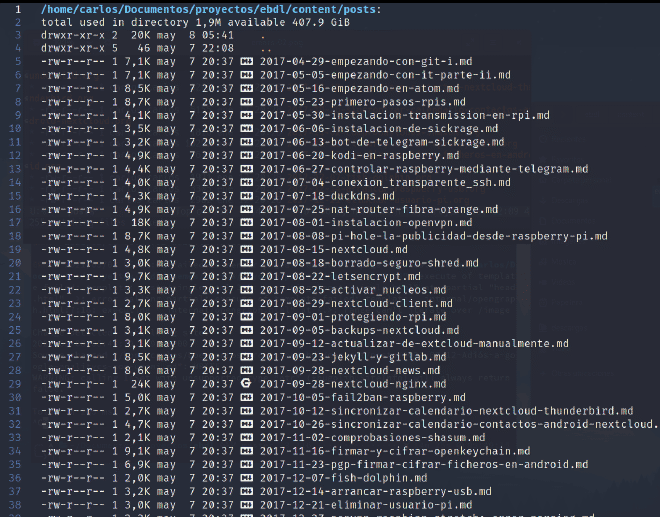Open file 2017-07-04-conexion_transparente_ssh.md
The image size is (660, 517).
click(x=385, y=182)
